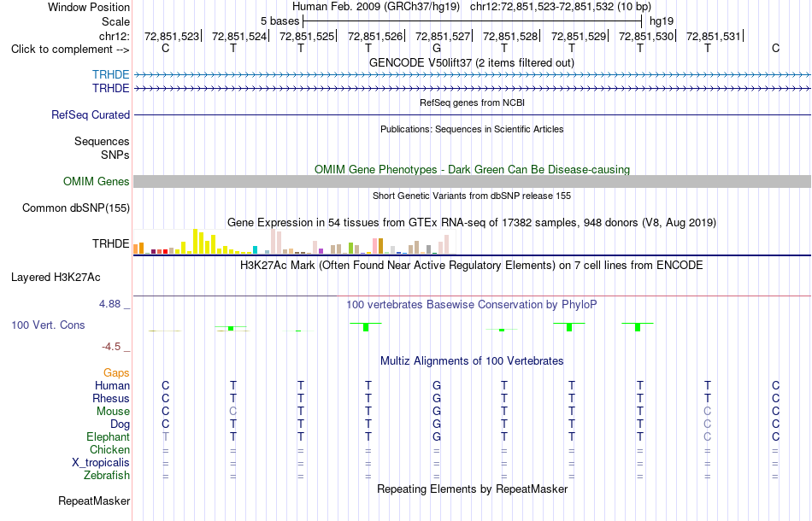
Task: Select the TRHDE label beside the GTEx bar chart
Action: click(x=111, y=243)
